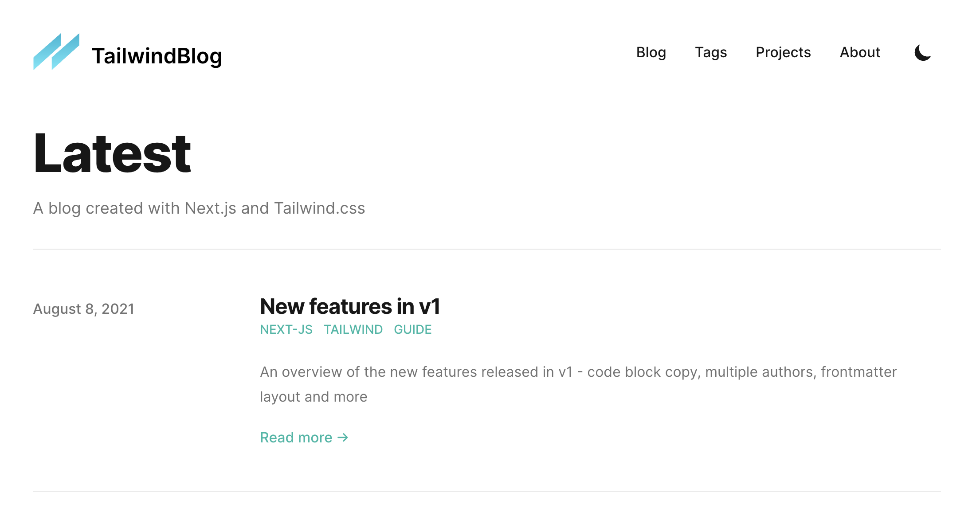Go to the Tags page
Viewport: 980px width, 516px height.
(710, 52)
